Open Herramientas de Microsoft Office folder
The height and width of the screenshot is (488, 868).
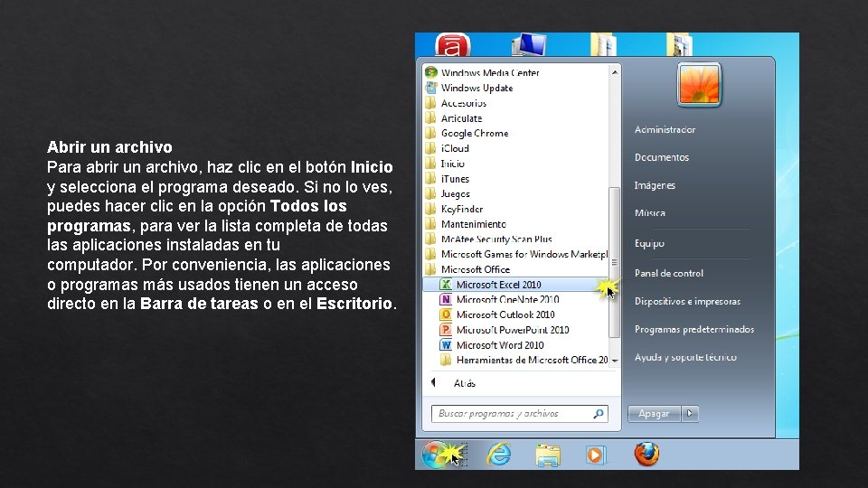point(524,360)
